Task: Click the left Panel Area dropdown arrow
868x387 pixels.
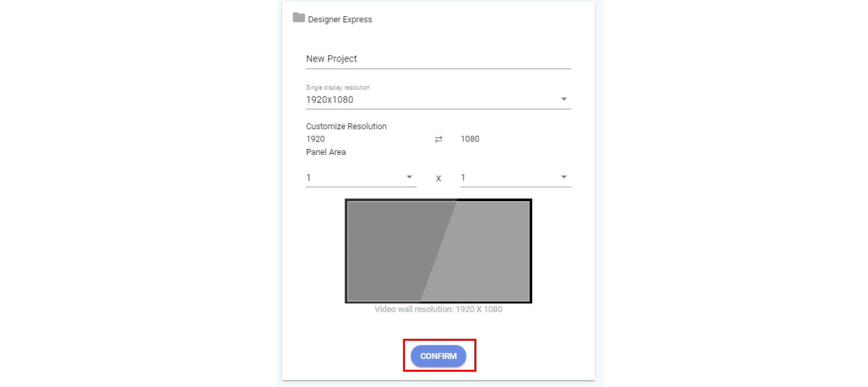Action: (409, 177)
